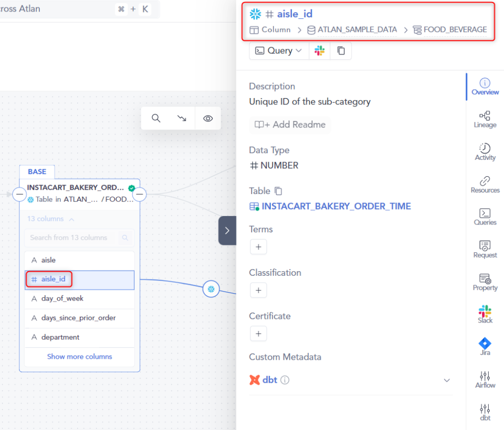The width and height of the screenshot is (504, 430).
Task: Select the Activity sidebar icon
Action: 485,153
